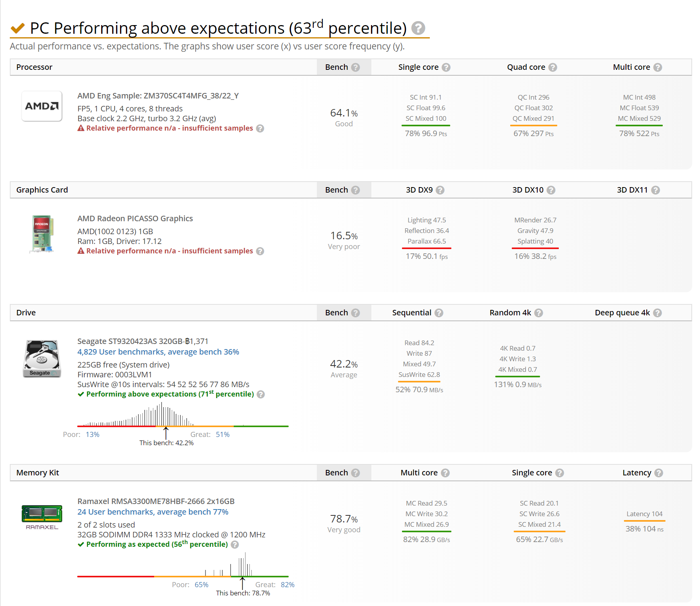Open help icon beside 3D DX11

click(x=656, y=190)
